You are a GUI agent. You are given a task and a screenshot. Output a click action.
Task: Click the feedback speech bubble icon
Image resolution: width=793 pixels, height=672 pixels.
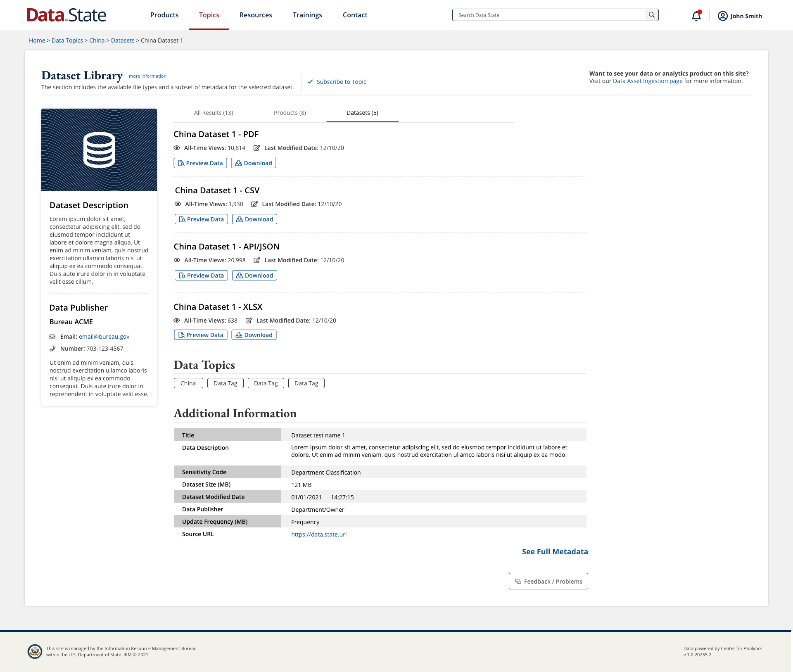point(518,581)
